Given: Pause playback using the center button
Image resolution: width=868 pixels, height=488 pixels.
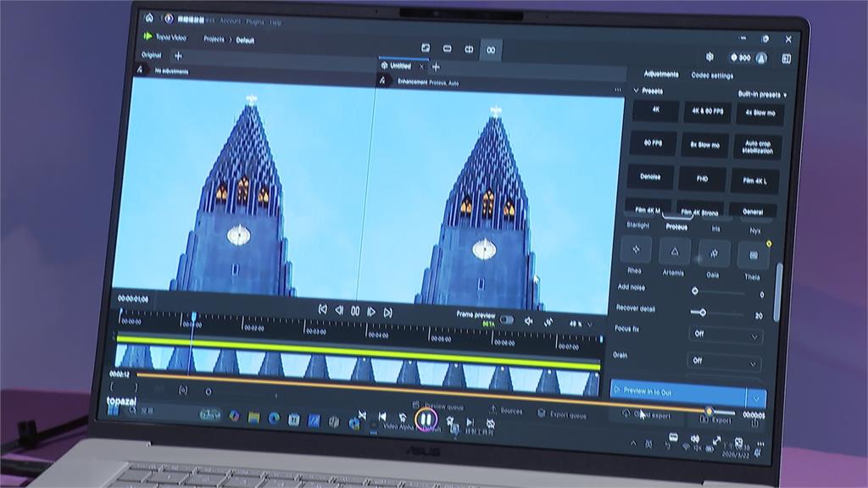Looking at the screenshot, I should (x=355, y=311).
